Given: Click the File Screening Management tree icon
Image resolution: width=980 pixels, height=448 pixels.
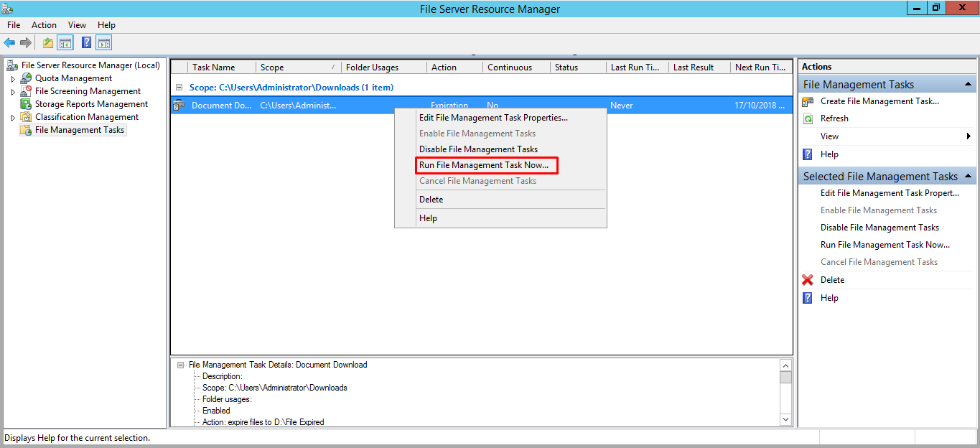Looking at the screenshot, I should [x=26, y=91].
